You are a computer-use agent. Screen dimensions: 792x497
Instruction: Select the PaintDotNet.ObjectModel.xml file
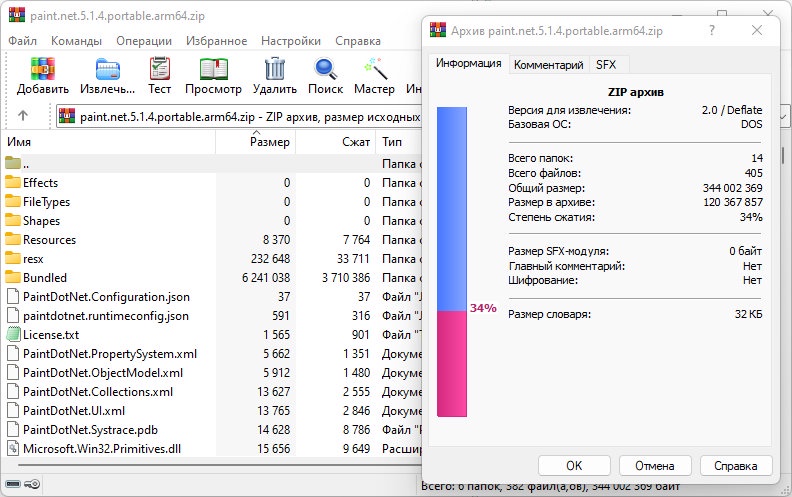click(103, 373)
